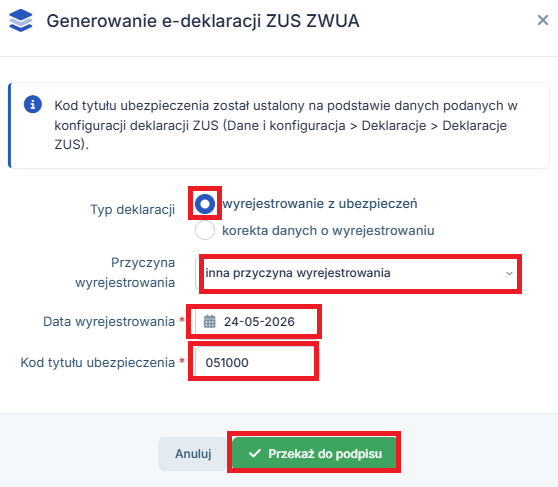Screen dimensions: 558x487
Task: Click the 'Typ deklaracji' label
Action: pos(132,210)
